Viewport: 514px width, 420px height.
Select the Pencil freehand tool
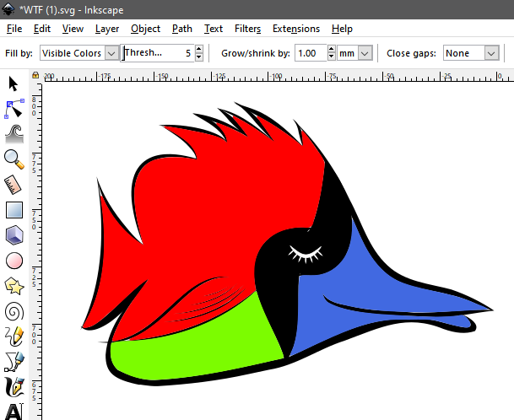(x=14, y=337)
